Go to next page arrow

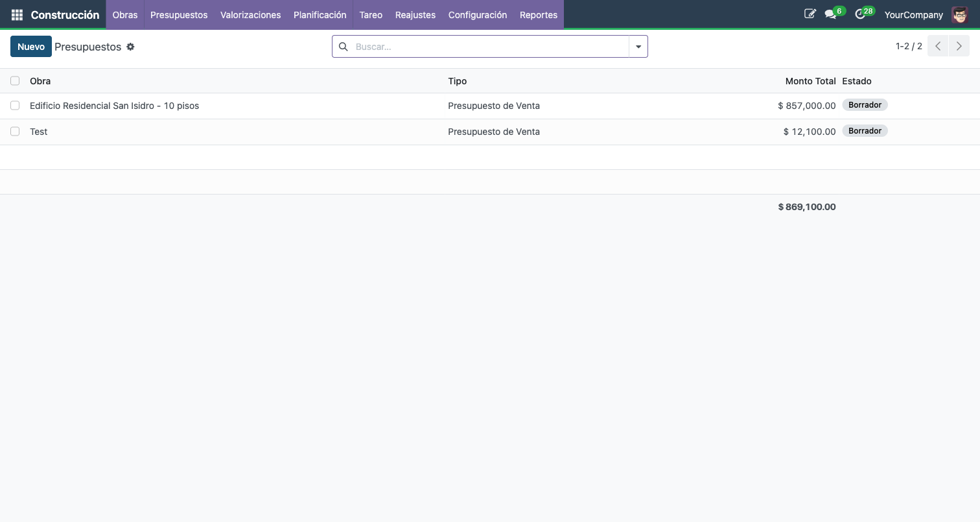(x=959, y=46)
